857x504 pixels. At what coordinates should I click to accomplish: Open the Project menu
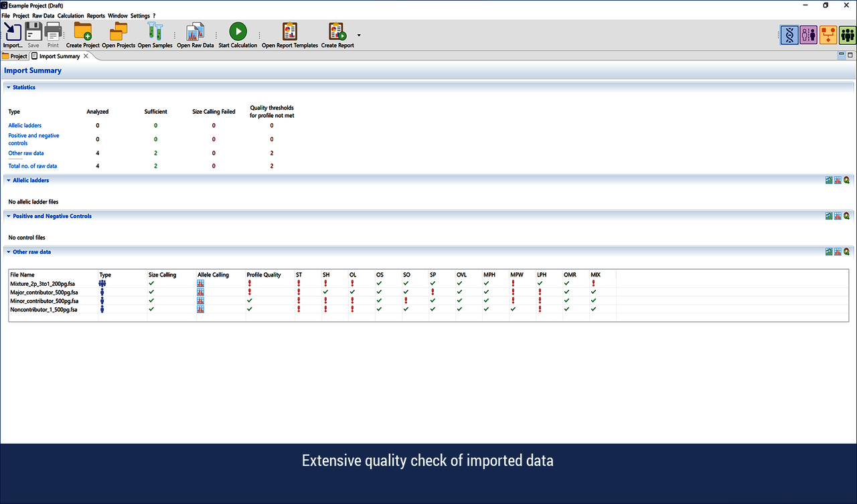click(x=21, y=15)
